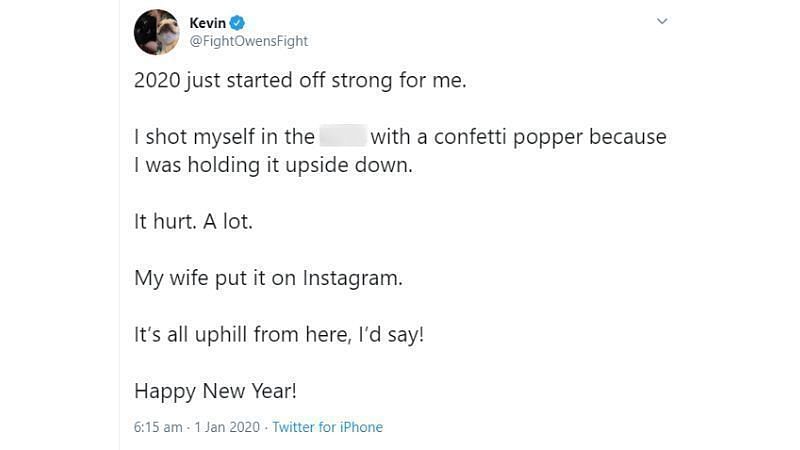Click 'My wife put it on Instagram.' text
The height and width of the screenshot is (450, 800).
[268, 279]
